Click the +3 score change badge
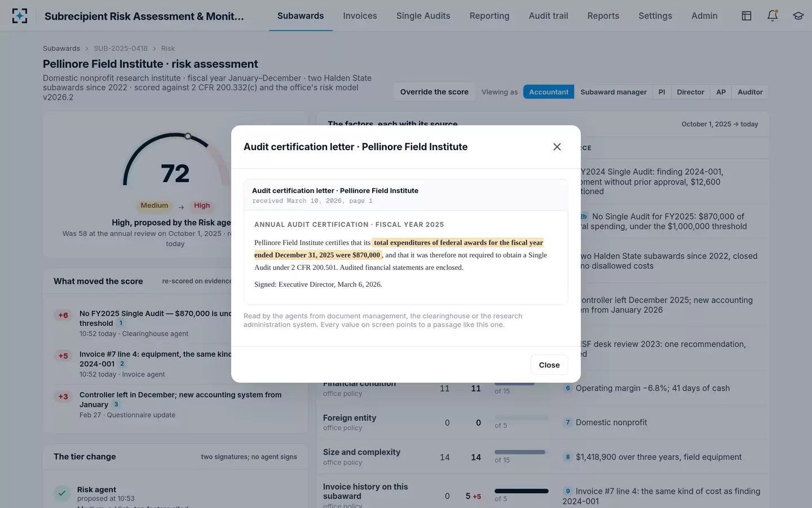 pyautogui.click(x=63, y=397)
